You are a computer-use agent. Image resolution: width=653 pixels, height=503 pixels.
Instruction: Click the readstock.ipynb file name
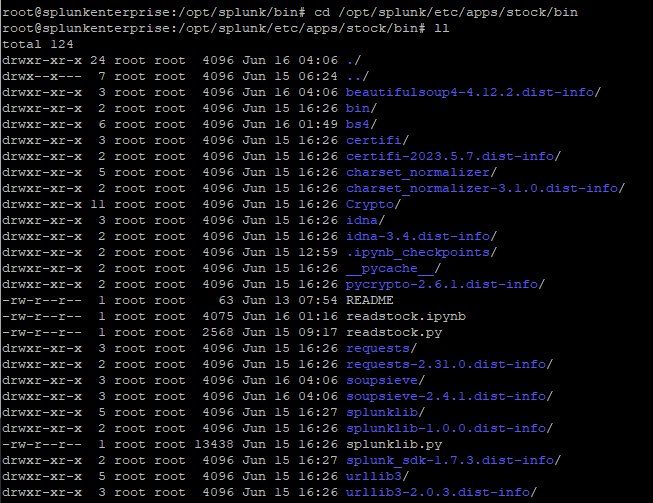pos(406,316)
